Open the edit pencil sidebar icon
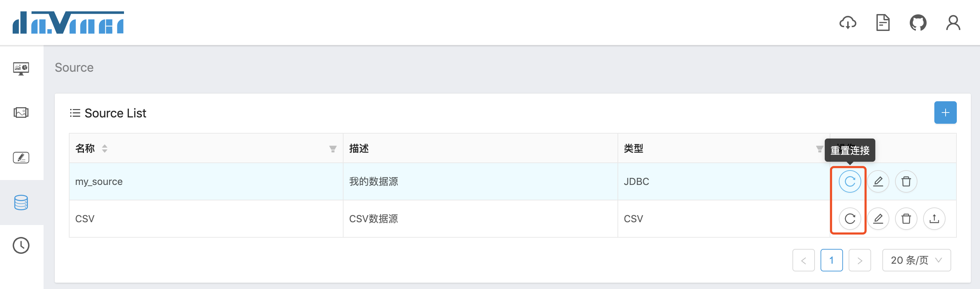Viewport: 980px width, 289px height. [x=21, y=158]
